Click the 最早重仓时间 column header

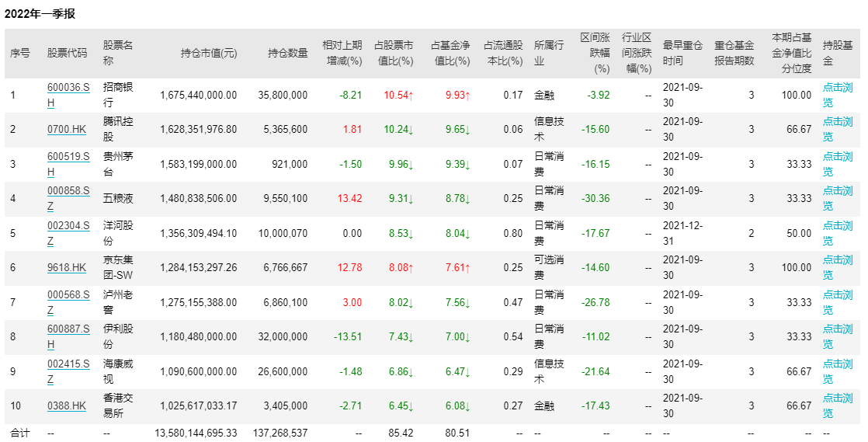click(682, 53)
